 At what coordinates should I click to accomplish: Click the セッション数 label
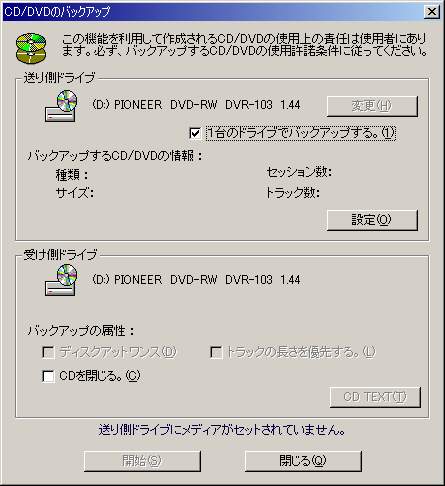299,172
